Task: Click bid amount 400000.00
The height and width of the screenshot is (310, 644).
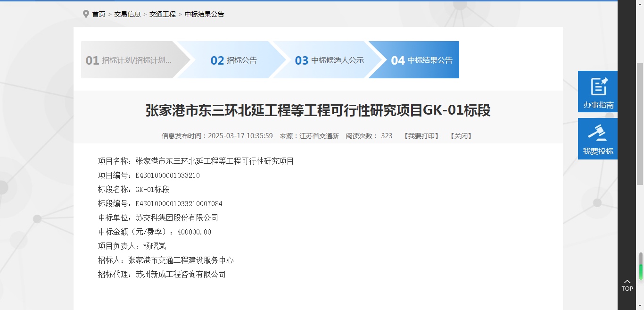Action: [x=194, y=232]
